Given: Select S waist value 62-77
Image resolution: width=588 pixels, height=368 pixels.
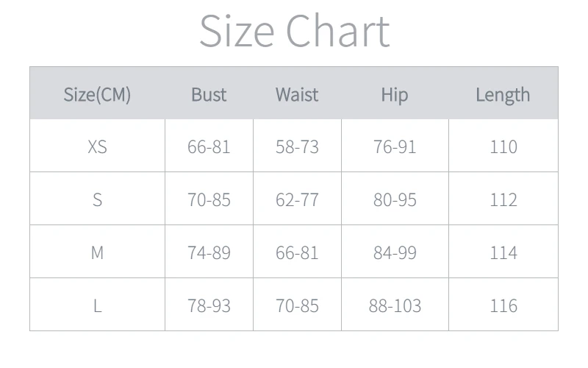Looking at the screenshot, I should pyautogui.click(x=297, y=199).
